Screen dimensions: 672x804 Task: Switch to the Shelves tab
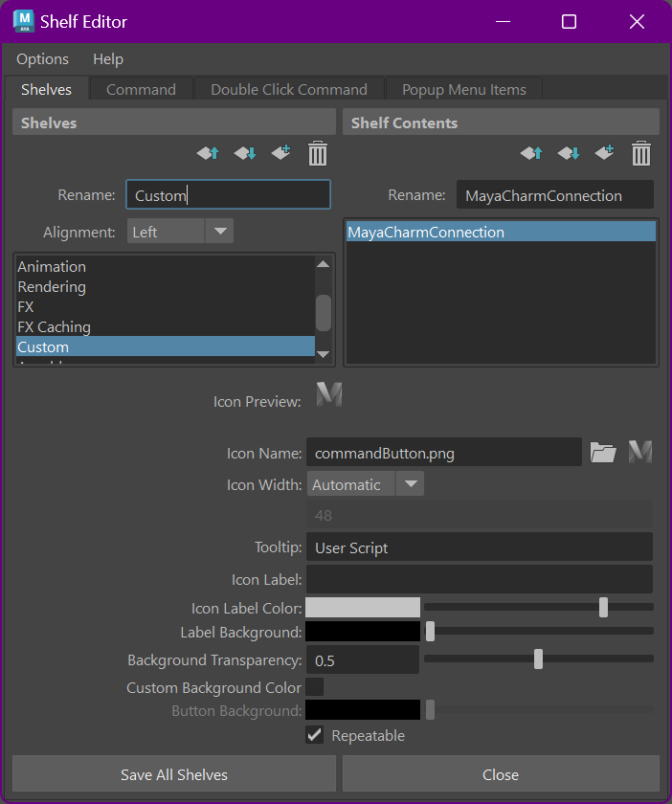tap(46, 89)
